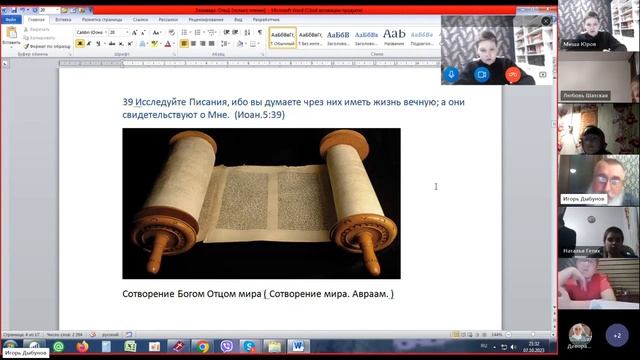Viewport: 640px width, 360px height.
Task: Toggle strikethrough formatting
Action: 112,43
